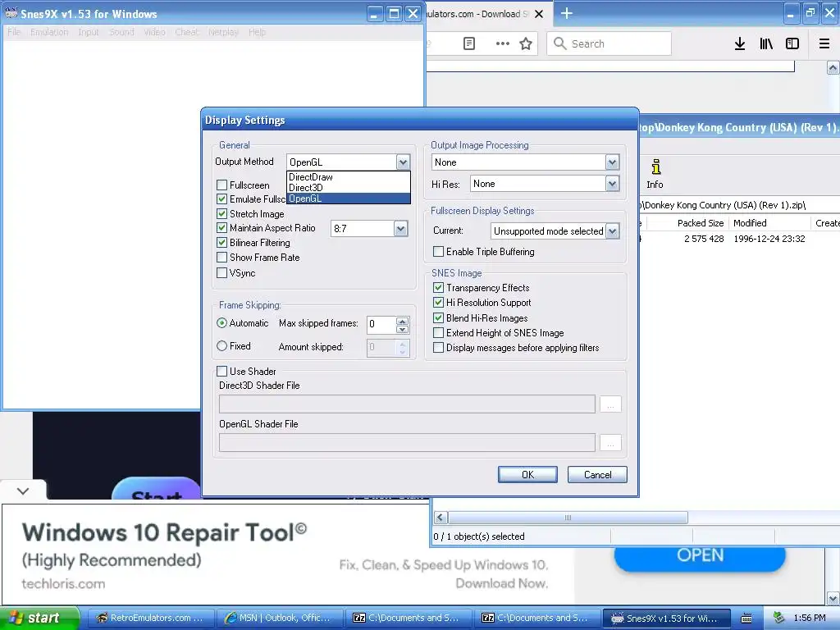Click the Snes9X title bar icon
This screenshot has height=630, width=840.
click(x=11, y=13)
